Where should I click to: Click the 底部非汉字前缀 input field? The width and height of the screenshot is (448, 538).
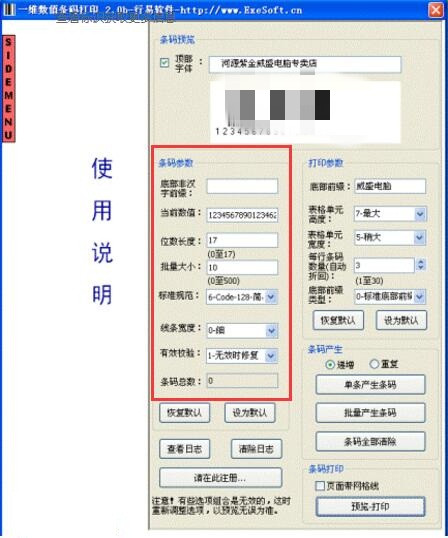242,187
